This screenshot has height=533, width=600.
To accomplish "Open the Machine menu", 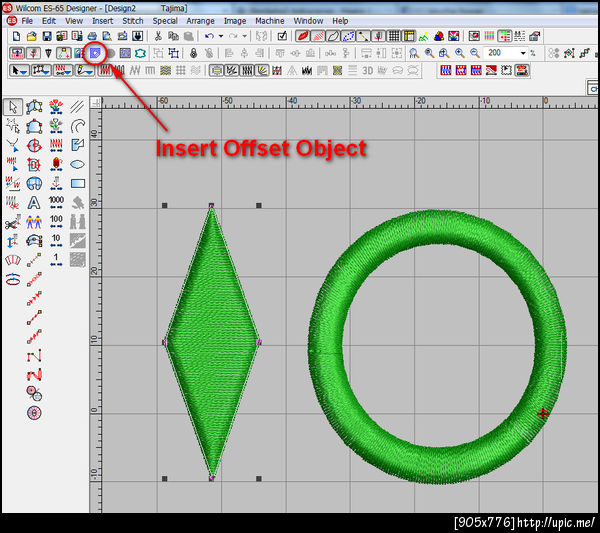I will [270, 21].
